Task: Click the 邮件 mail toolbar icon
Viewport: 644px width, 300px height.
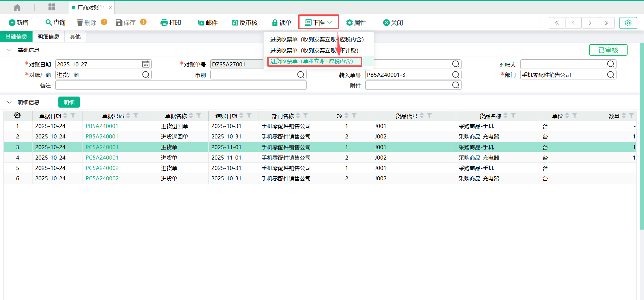Action: click(x=201, y=23)
